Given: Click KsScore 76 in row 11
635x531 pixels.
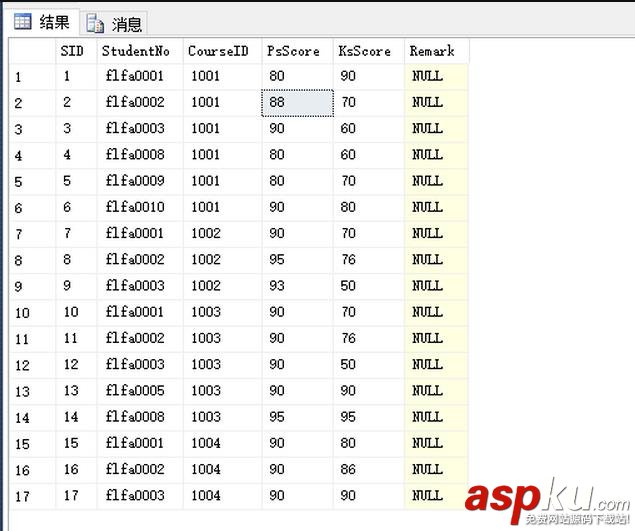Looking at the screenshot, I should point(369,339).
